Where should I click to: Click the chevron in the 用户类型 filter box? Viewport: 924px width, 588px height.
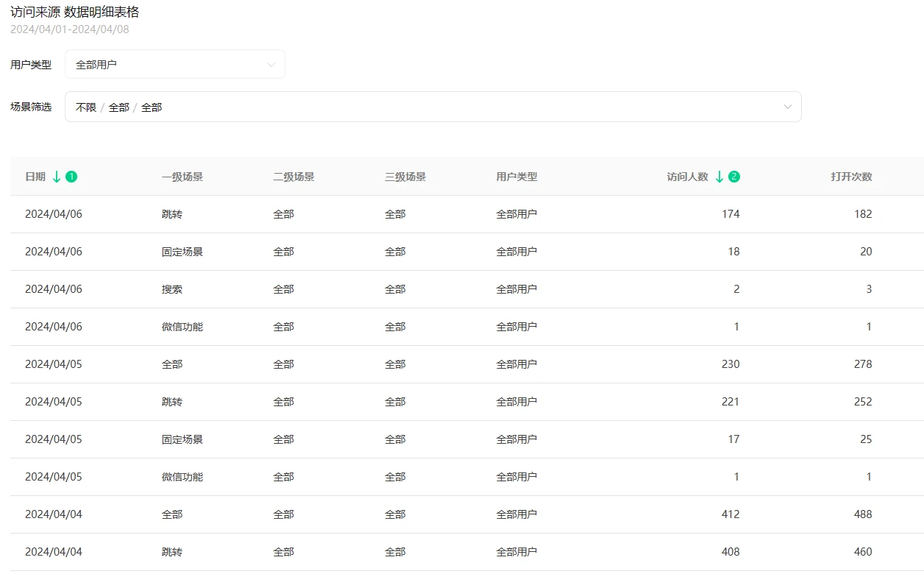pos(271,65)
